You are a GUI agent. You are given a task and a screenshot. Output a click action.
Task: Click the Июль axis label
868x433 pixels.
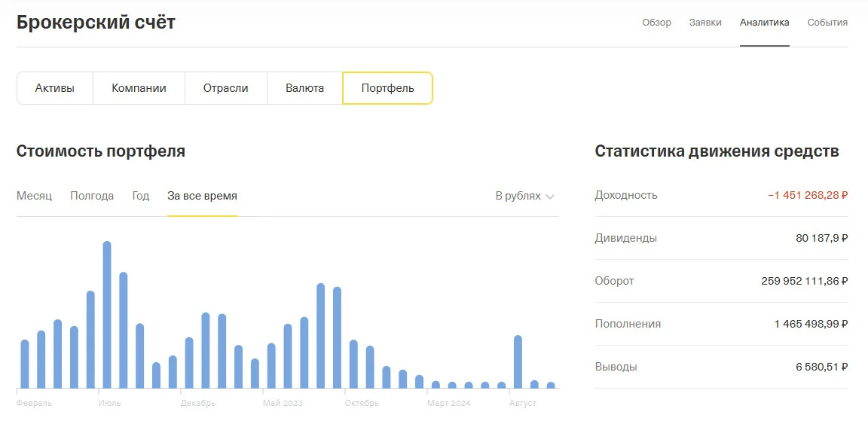pos(109,403)
